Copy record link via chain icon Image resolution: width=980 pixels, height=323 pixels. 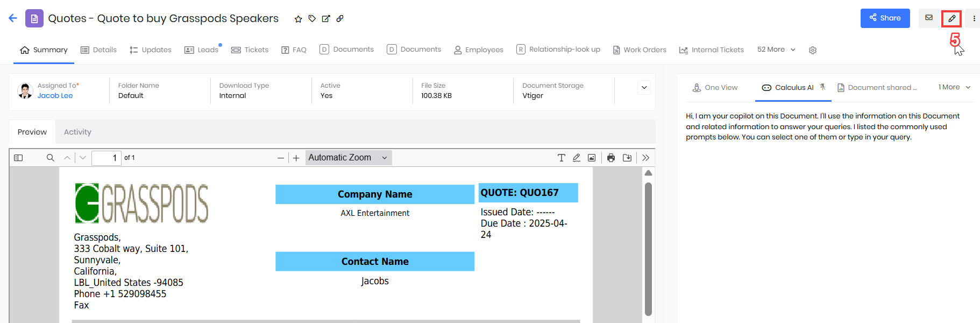click(340, 19)
